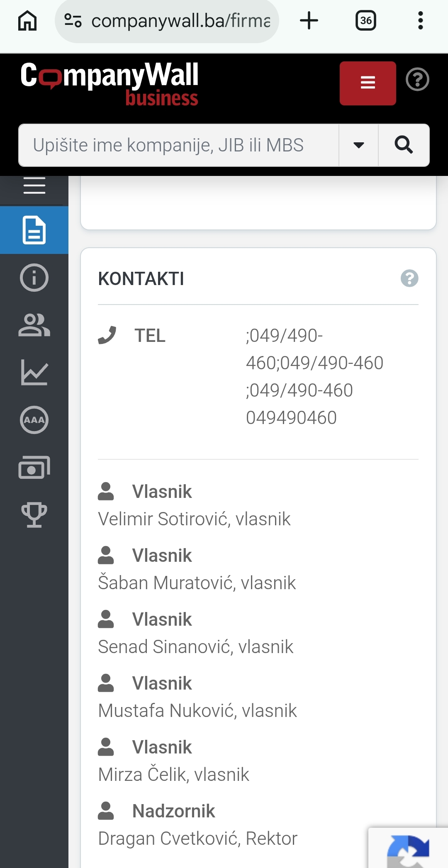This screenshot has height=868, width=448.
Task: Tap the browser home icon
Action: click(x=27, y=21)
